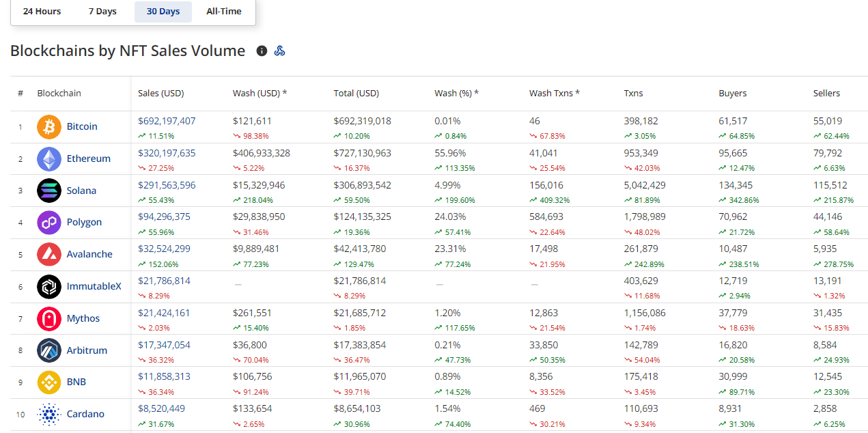868x433 pixels.
Task: Click Ethereum sales value $320,197,635
Action: tap(167, 153)
